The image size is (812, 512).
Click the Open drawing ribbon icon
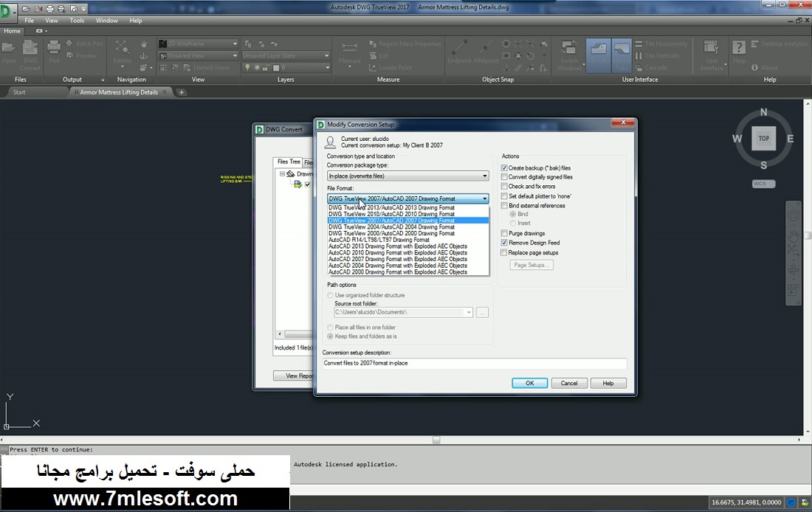[x=9, y=52]
